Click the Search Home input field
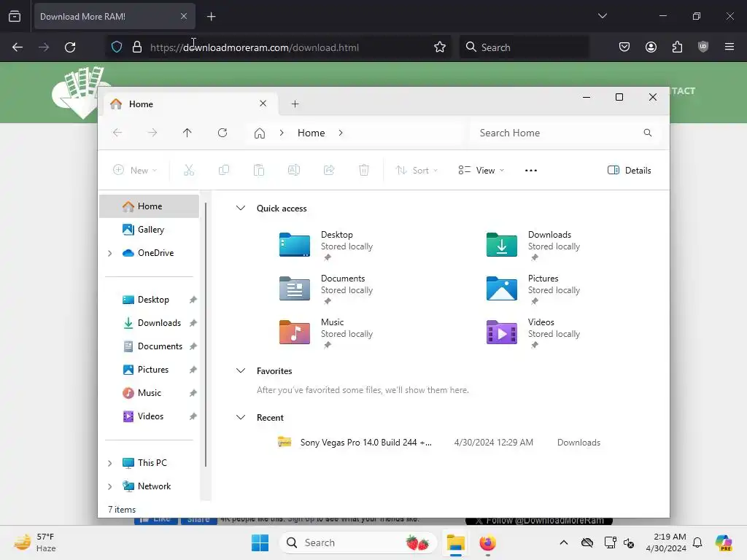 (566, 133)
